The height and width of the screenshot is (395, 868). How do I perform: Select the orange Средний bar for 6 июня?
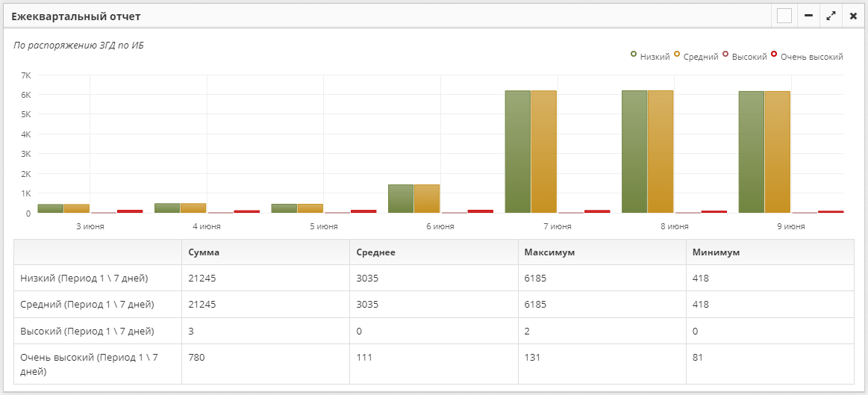tap(427, 199)
